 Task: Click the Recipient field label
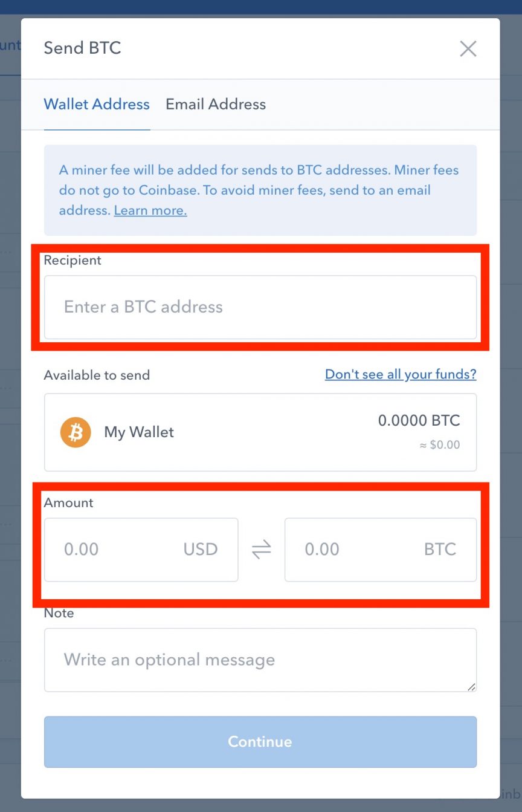[x=72, y=260]
